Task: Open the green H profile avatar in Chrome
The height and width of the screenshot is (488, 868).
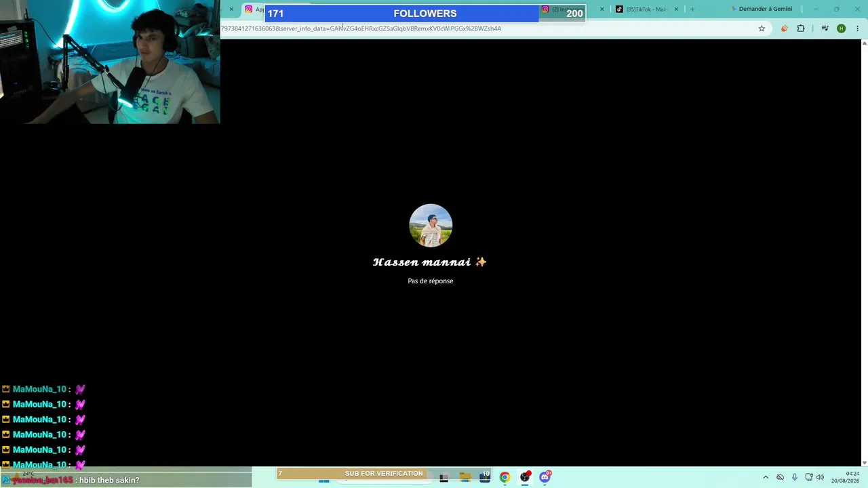Action: click(842, 28)
